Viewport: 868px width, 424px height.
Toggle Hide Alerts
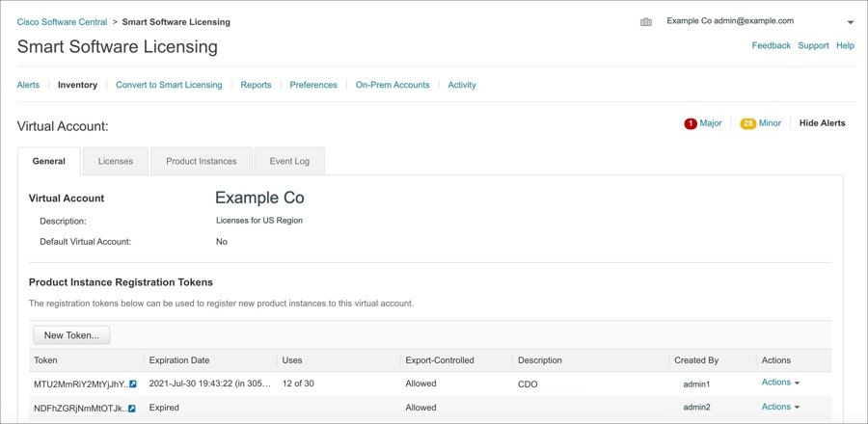point(822,123)
